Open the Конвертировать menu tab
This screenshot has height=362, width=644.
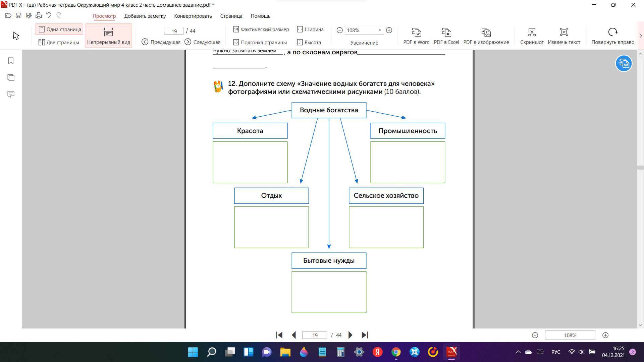click(193, 16)
